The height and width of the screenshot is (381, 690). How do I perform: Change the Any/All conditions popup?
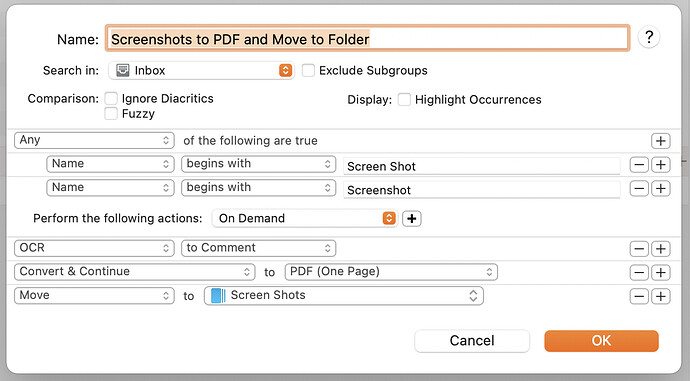point(94,140)
